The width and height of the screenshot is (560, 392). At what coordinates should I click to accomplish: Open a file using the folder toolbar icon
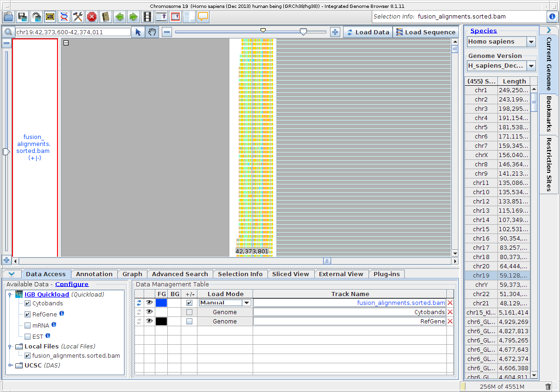coord(8,17)
